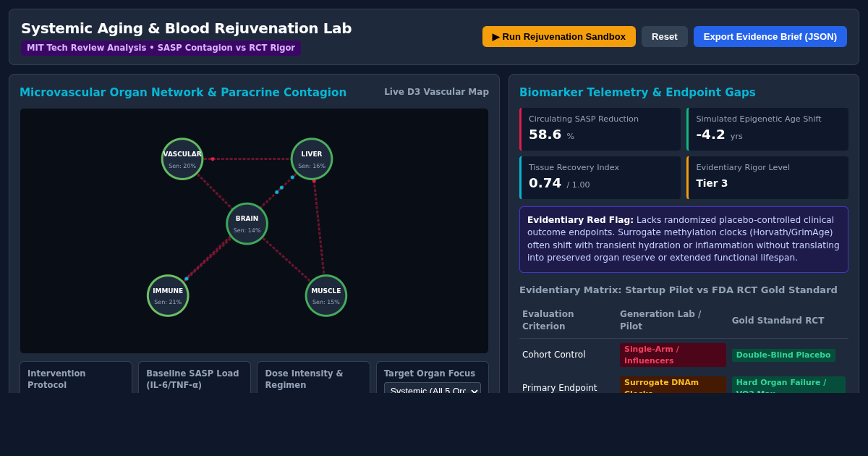Image resolution: width=868 pixels, height=456 pixels.
Task: Click the Circulating SASP Reduction card
Action: pos(600,129)
